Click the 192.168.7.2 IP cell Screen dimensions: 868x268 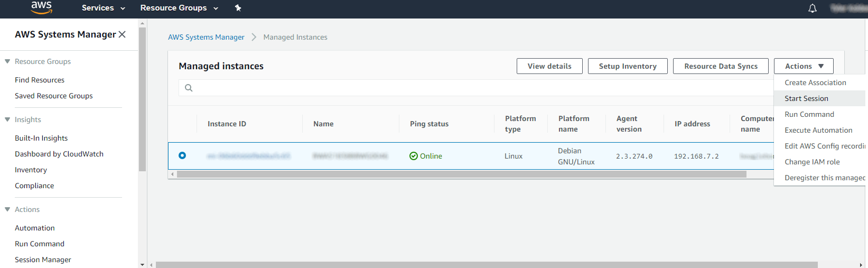pyautogui.click(x=696, y=156)
